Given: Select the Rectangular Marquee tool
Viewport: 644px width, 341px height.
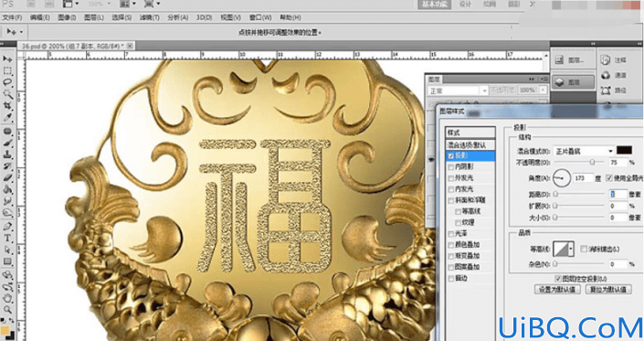Looking at the screenshot, I should [x=7, y=71].
